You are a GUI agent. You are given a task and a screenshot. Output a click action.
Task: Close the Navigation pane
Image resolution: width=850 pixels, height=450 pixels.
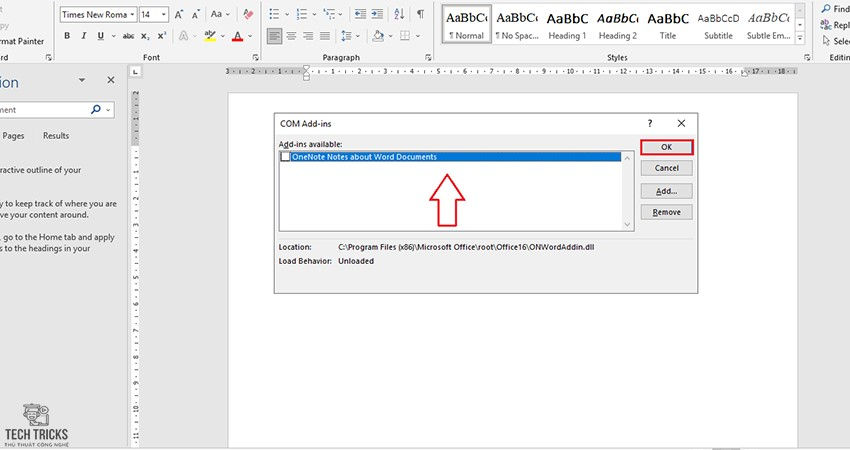click(x=111, y=80)
